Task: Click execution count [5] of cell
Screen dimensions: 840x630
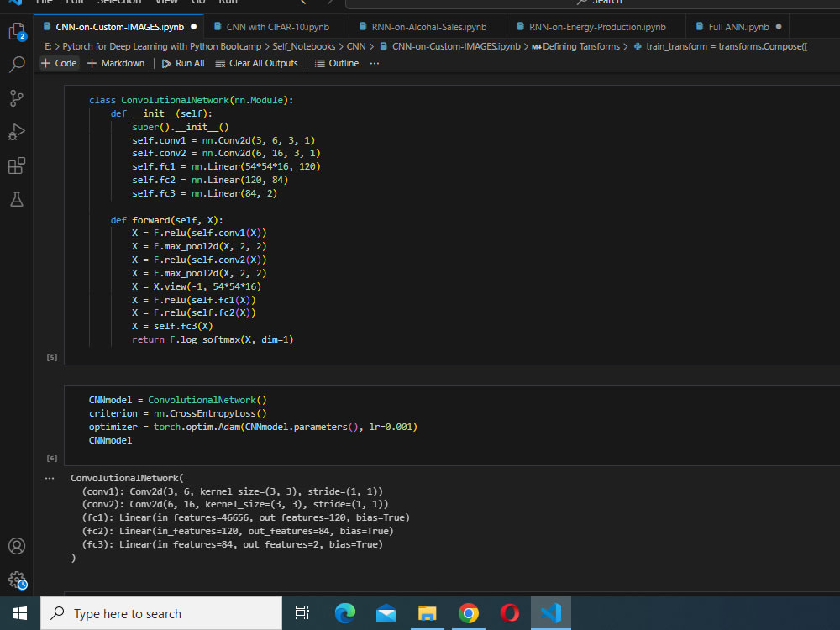Action: pos(52,357)
